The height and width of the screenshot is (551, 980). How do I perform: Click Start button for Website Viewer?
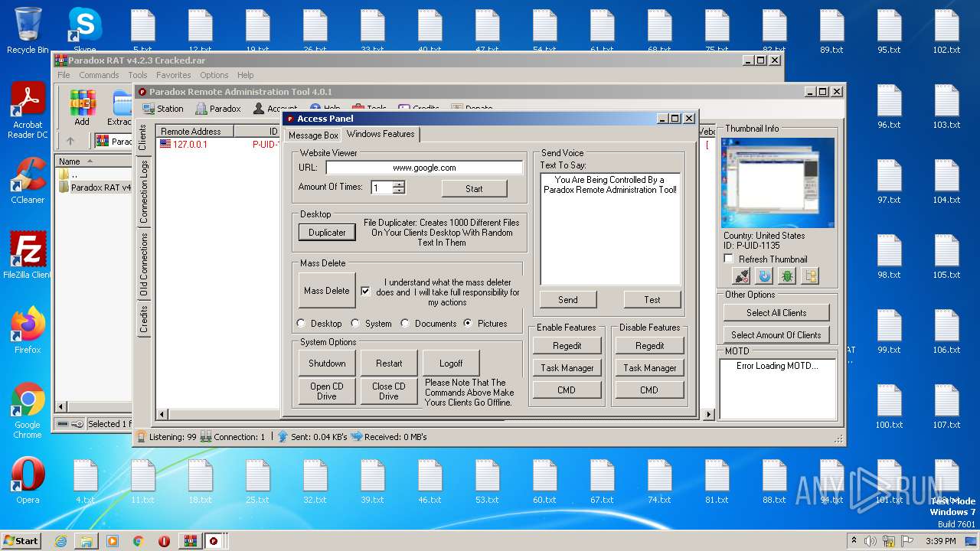(x=474, y=188)
